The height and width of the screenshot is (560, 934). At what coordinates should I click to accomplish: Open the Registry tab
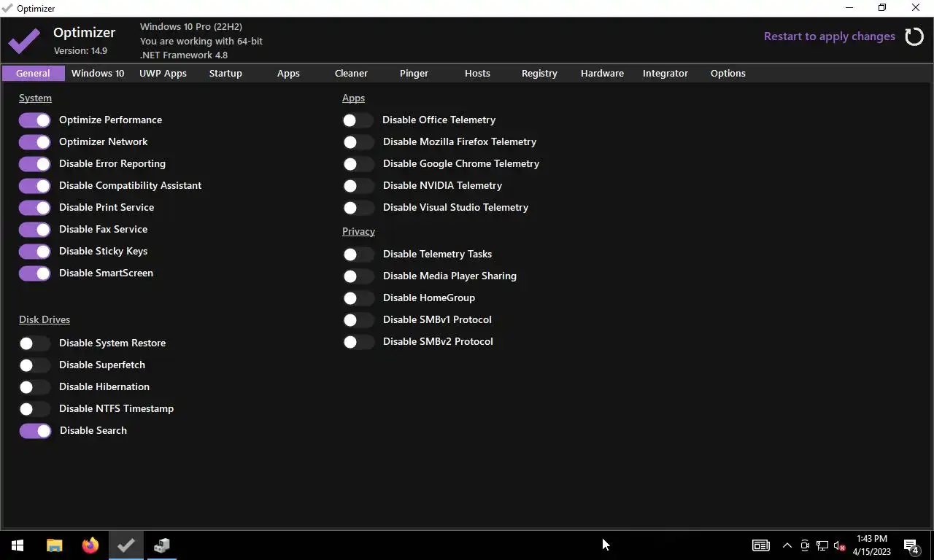click(x=539, y=73)
